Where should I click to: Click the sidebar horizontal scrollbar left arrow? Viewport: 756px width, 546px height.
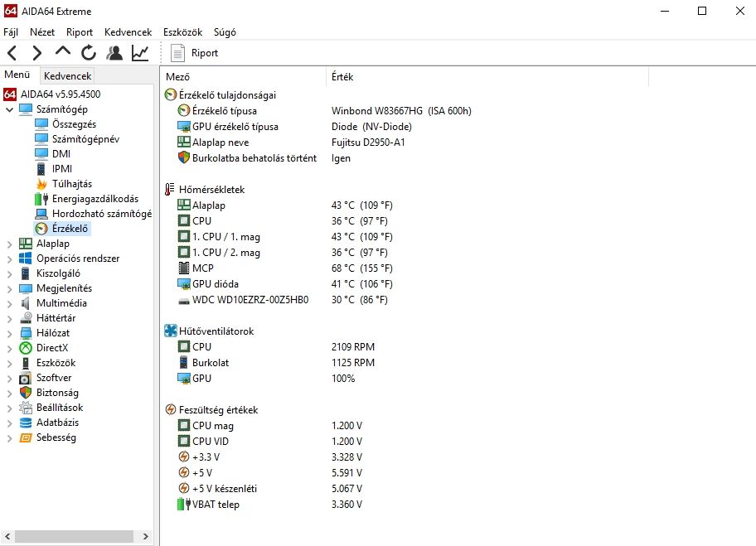(x=7, y=536)
